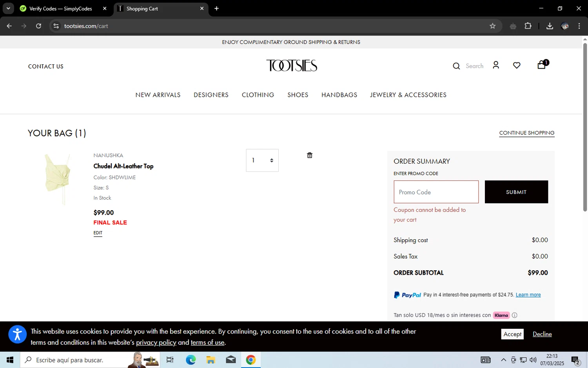Open the tab search dropdown arrow
The image size is (588, 368).
[8, 8]
